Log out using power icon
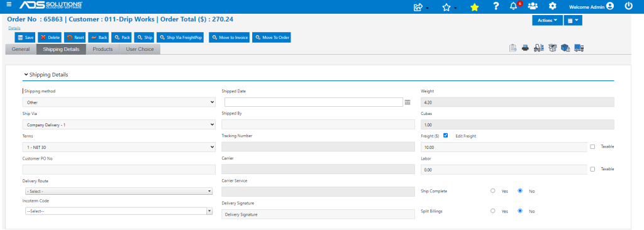The height and width of the screenshot is (230, 644). click(x=629, y=6)
